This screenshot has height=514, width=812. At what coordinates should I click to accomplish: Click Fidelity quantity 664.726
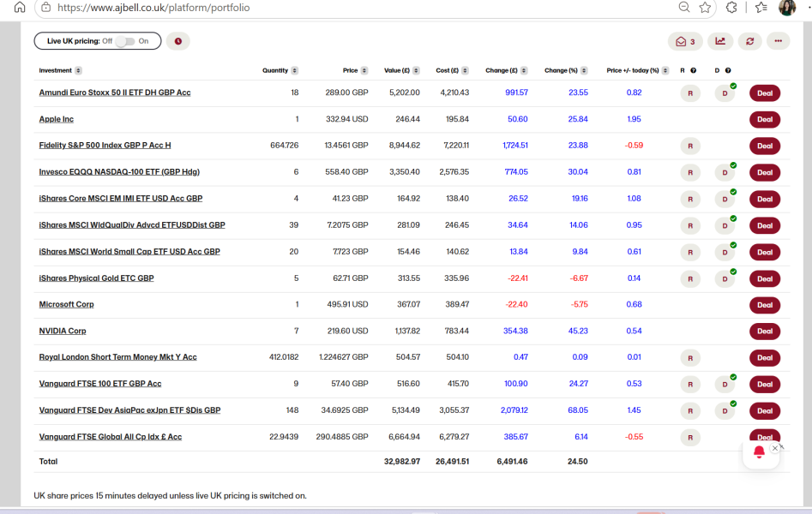click(285, 146)
